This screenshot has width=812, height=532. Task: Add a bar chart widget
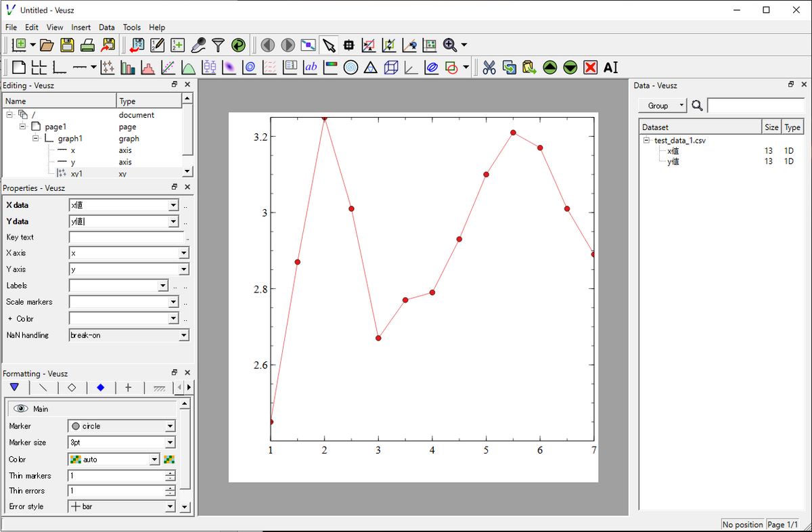coord(128,67)
